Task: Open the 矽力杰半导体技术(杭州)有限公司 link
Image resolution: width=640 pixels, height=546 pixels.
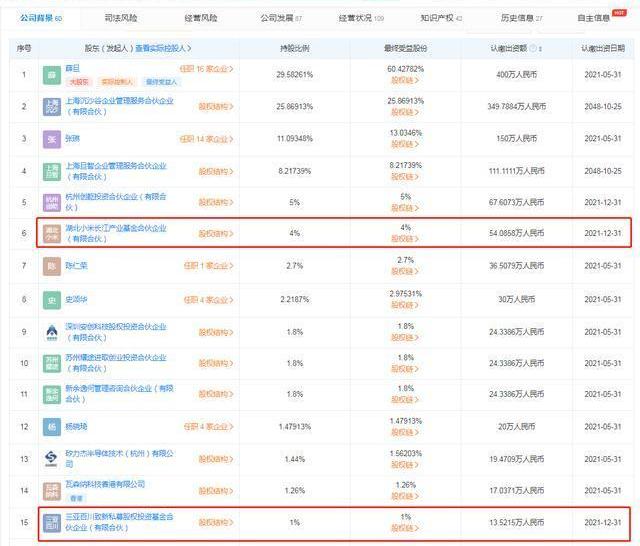Action: point(119,459)
